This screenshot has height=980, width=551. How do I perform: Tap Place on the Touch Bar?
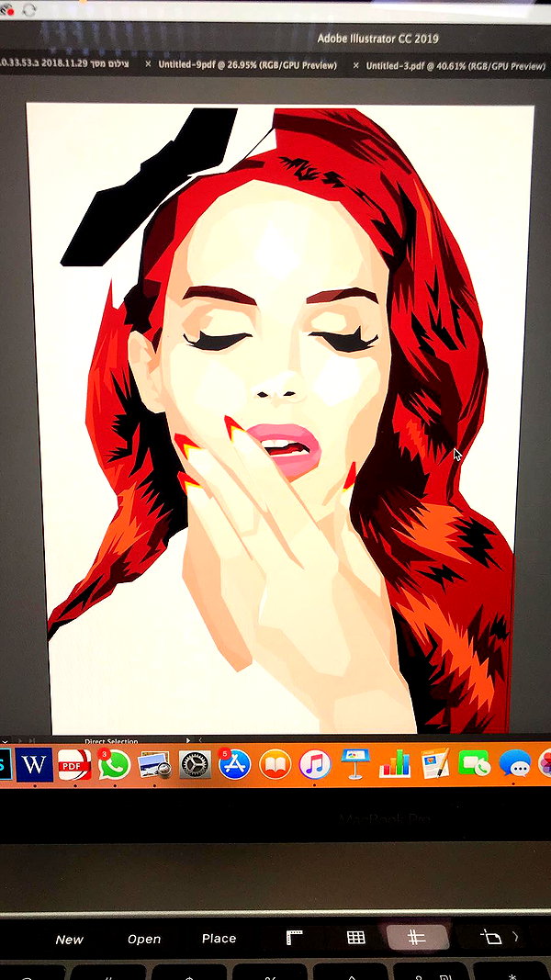pyautogui.click(x=219, y=938)
